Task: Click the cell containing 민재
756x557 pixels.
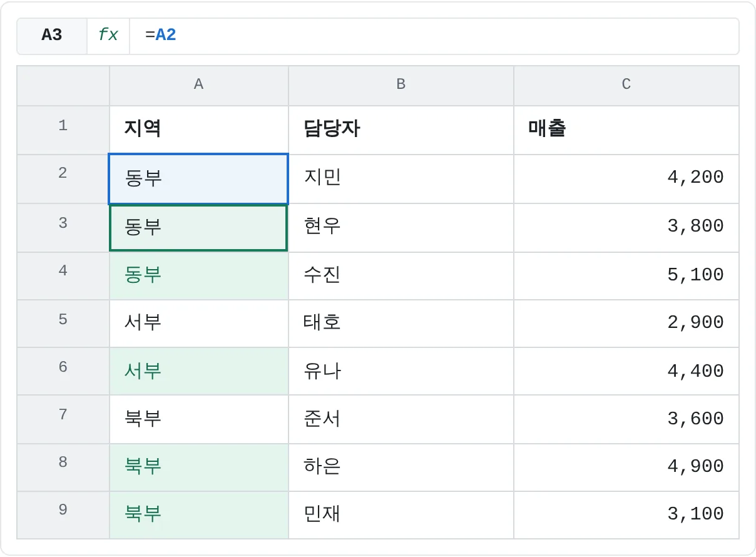Action: click(401, 514)
